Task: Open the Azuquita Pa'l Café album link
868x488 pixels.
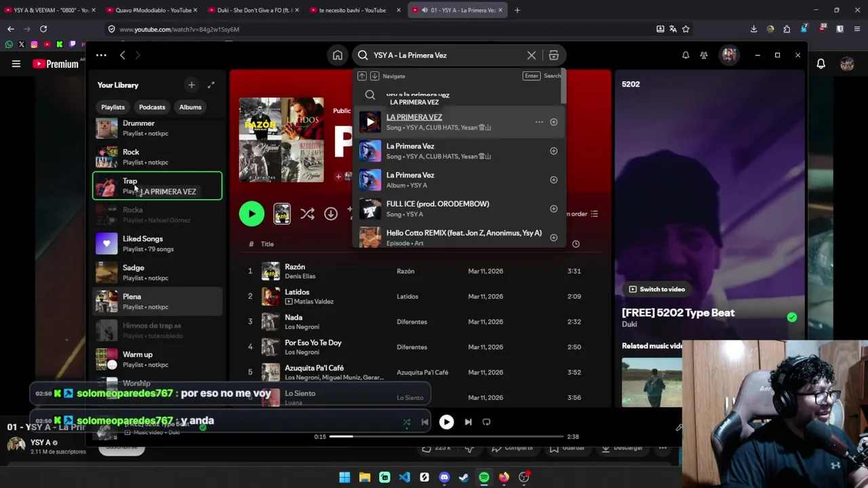Action: [422, 373]
